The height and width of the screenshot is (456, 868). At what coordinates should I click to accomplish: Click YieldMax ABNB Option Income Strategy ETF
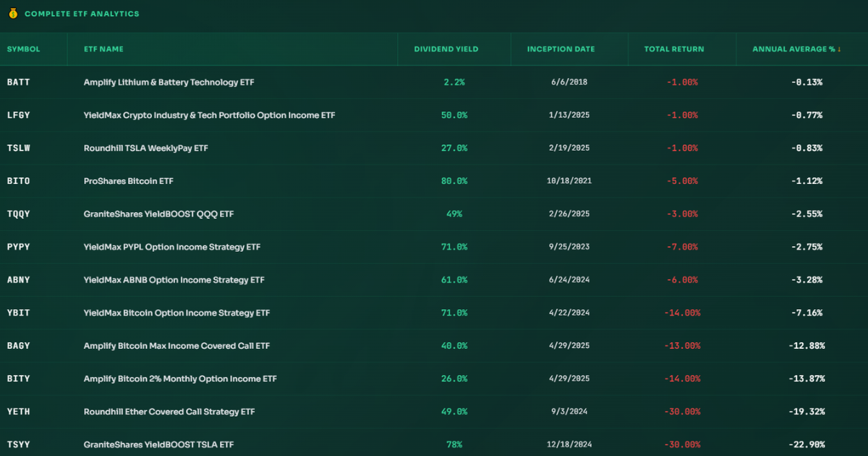[174, 280]
